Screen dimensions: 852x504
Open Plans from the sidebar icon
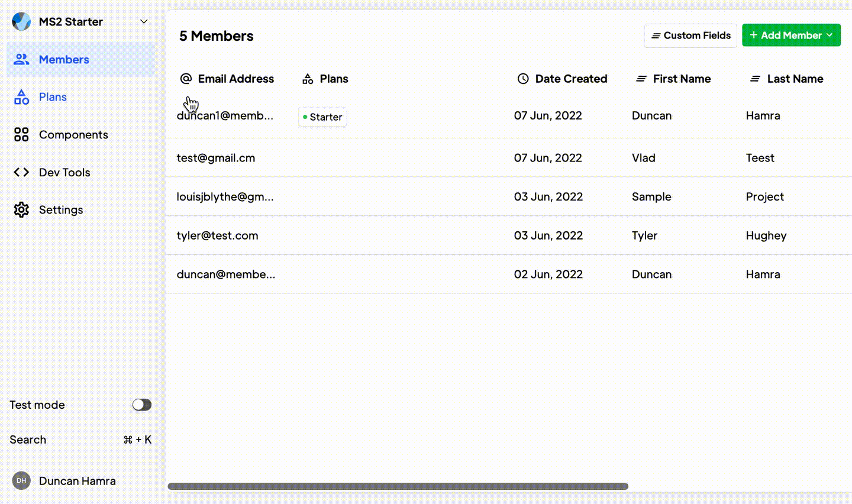21,96
